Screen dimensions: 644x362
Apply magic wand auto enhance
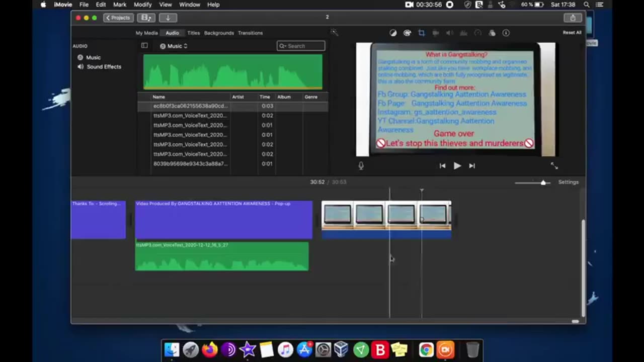(x=334, y=32)
